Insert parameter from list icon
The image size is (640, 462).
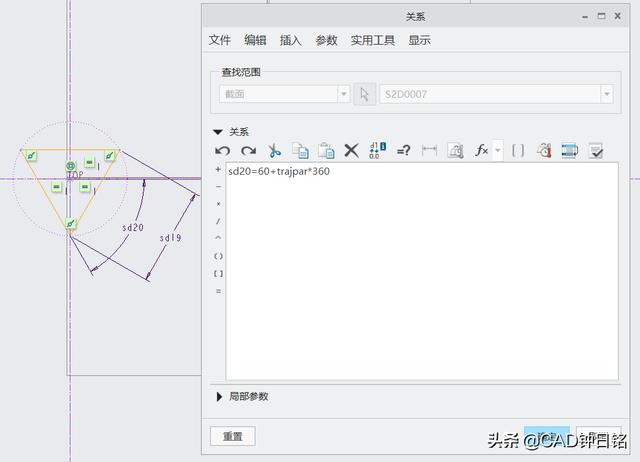point(455,150)
